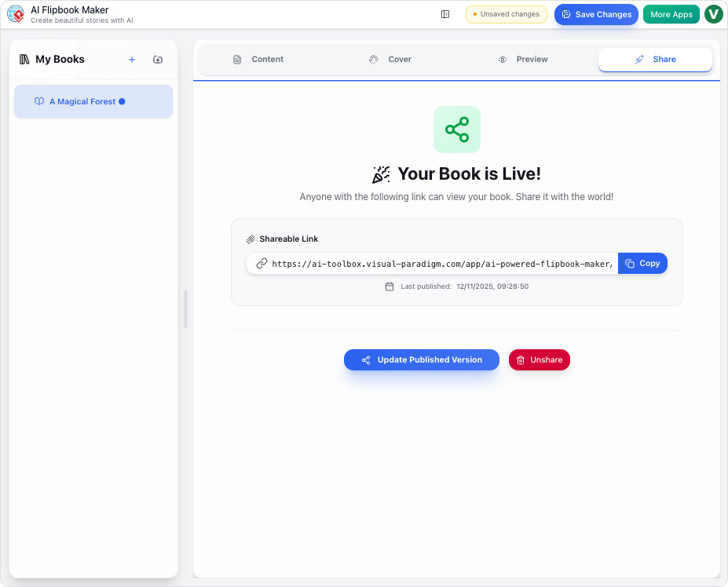Copy the shareable link with the Copy button
Viewport: 728px width, 587px height.
[642, 263]
